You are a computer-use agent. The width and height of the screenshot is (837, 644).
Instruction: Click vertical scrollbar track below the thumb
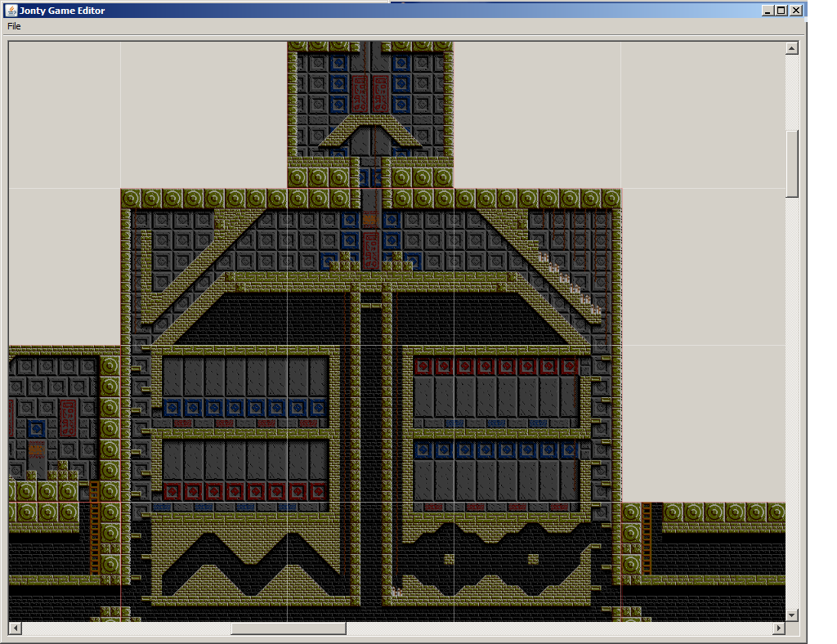[791, 409]
